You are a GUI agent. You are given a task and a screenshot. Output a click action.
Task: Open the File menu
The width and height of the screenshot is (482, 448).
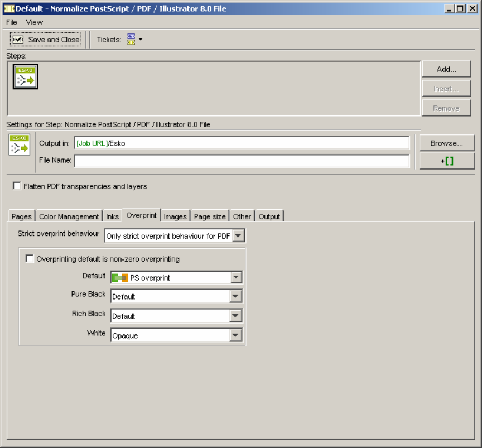coord(11,22)
